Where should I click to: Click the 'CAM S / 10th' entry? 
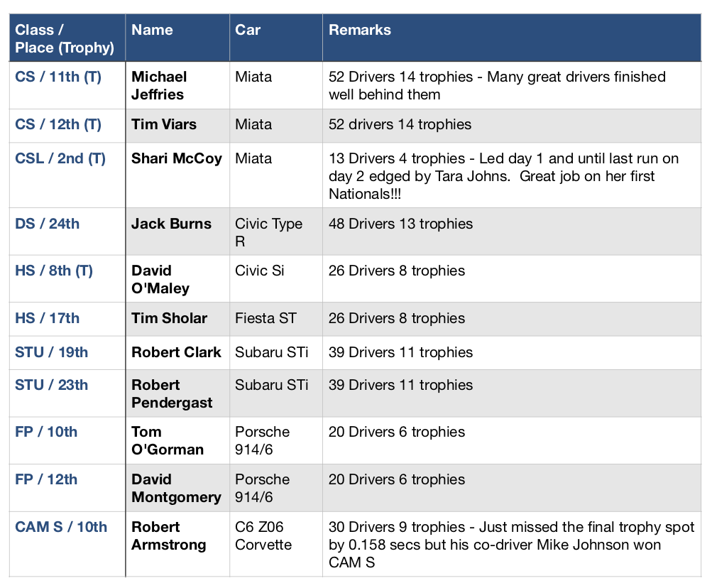click(x=61, y=527)
